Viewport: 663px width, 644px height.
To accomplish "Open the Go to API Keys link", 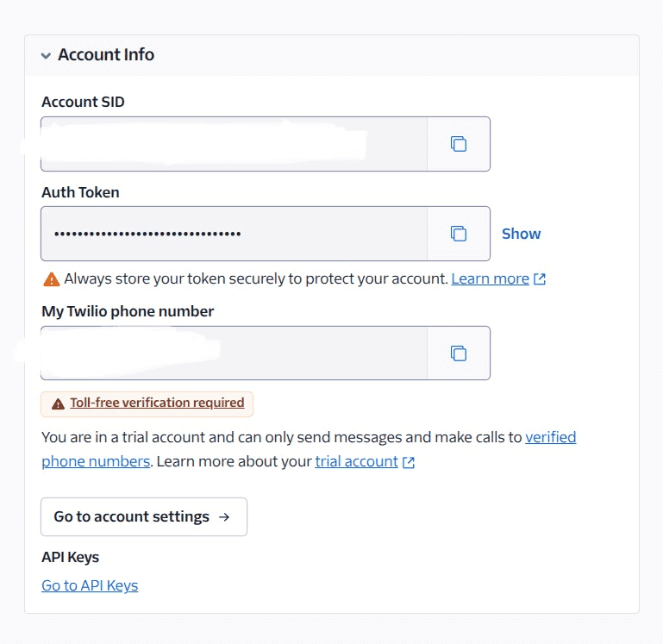I will (90, 585).
